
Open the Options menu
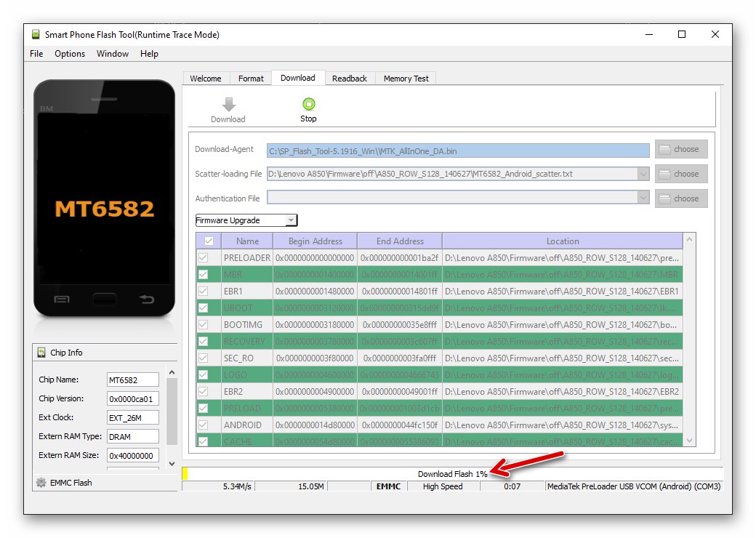pos(70,54)
